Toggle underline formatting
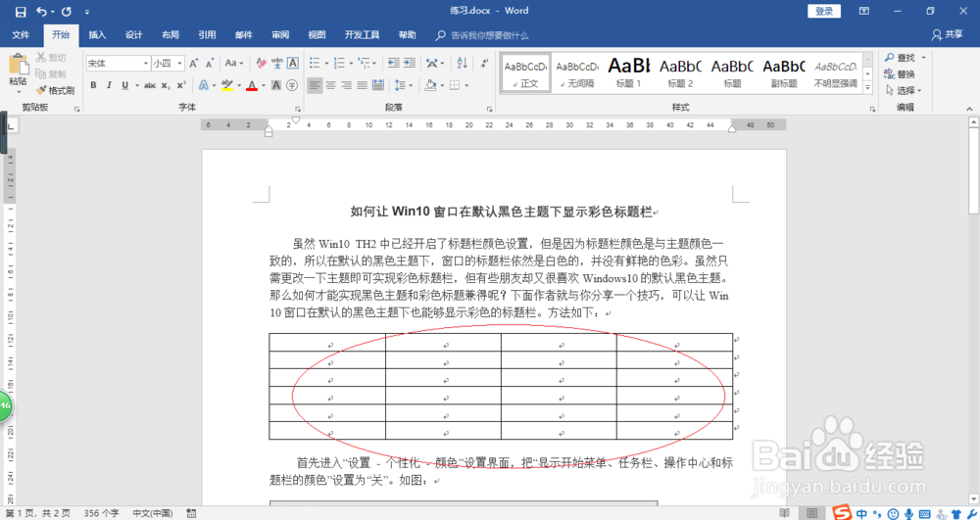This screenshot has height=520, width=980. coord(124,85)
